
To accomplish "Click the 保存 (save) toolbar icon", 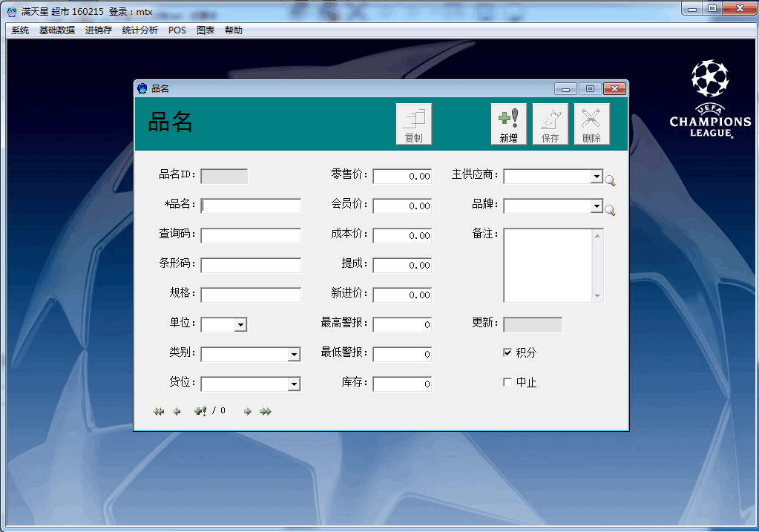I will (550, 124).
